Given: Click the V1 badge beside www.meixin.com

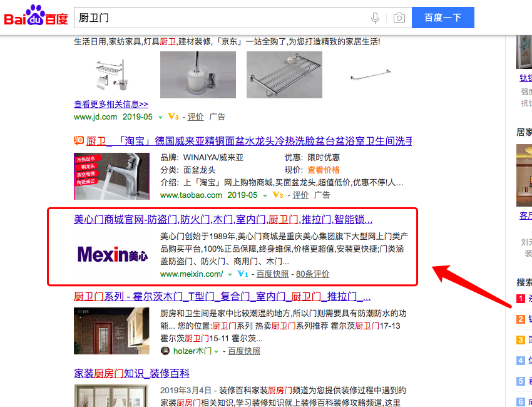Looking at the screenshot, I should 243,274.
